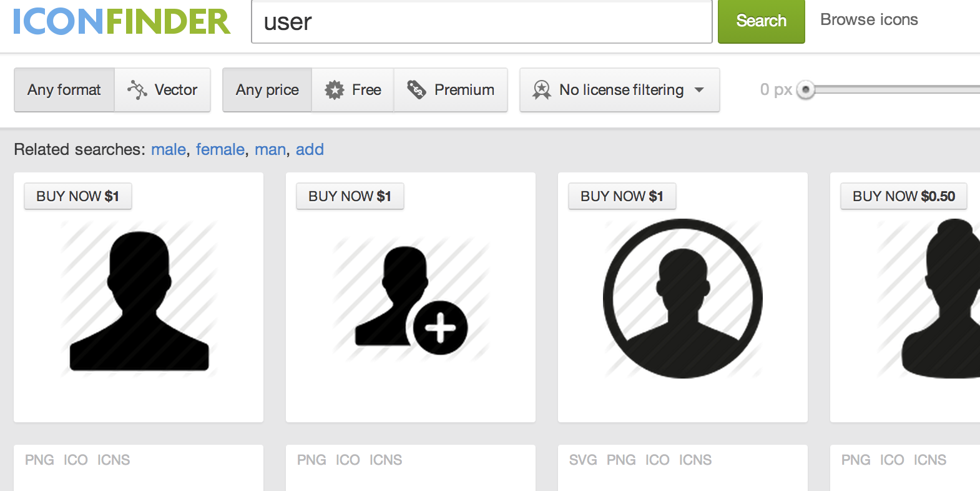Image resolution: width=980 pixels, height=491 pixels.
Task: Toggle the Any price filter
Action: tap(267, 89)
